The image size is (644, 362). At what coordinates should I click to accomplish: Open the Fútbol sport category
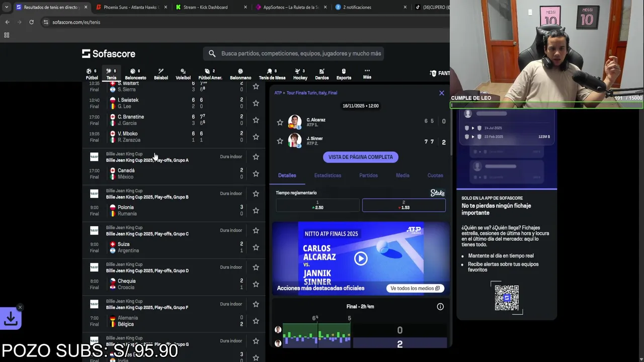point(92,74)
